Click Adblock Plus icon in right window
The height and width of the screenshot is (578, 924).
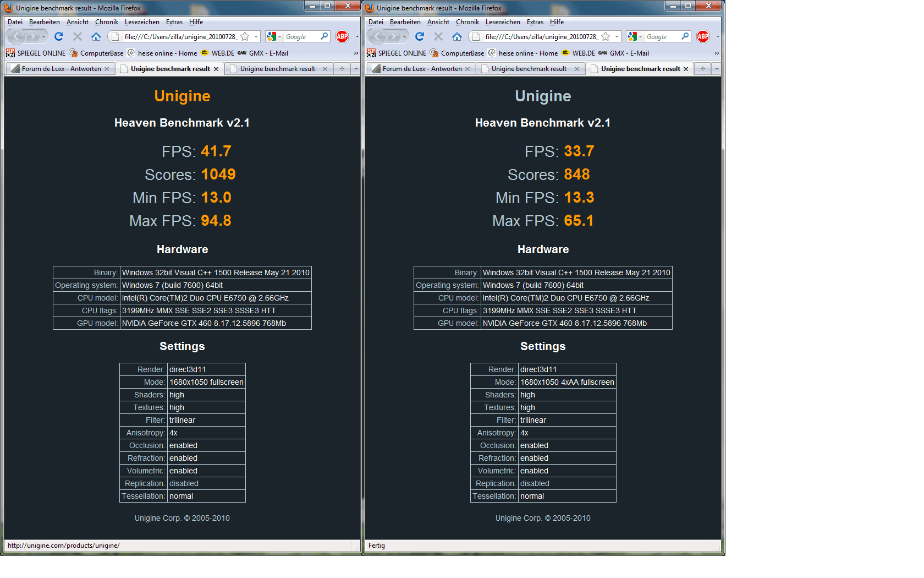703,36
